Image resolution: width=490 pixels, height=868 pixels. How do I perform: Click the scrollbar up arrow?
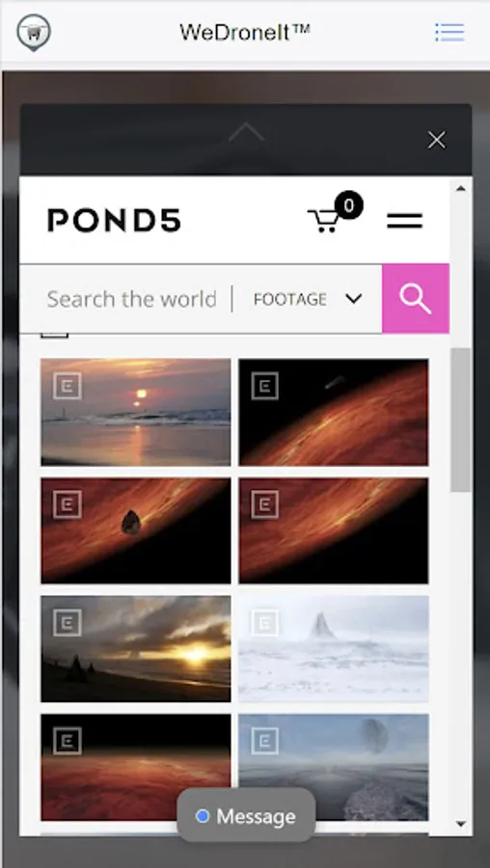click(x=461, y=189)
